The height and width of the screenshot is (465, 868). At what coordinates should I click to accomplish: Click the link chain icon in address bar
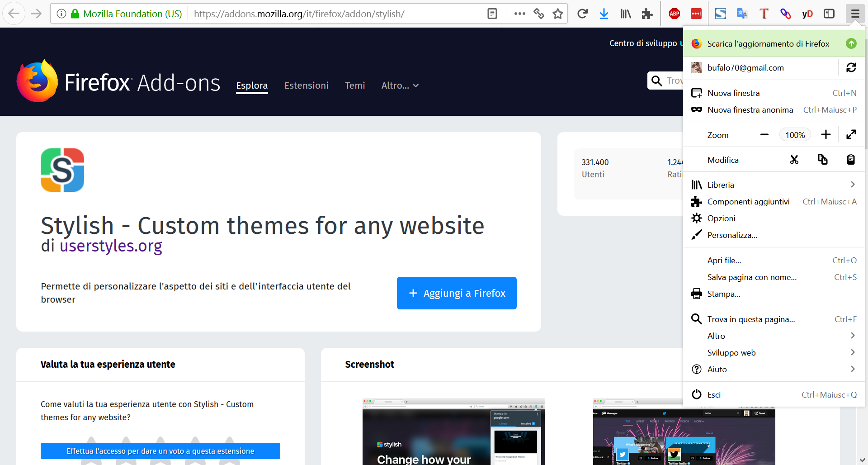click(539, 14)
